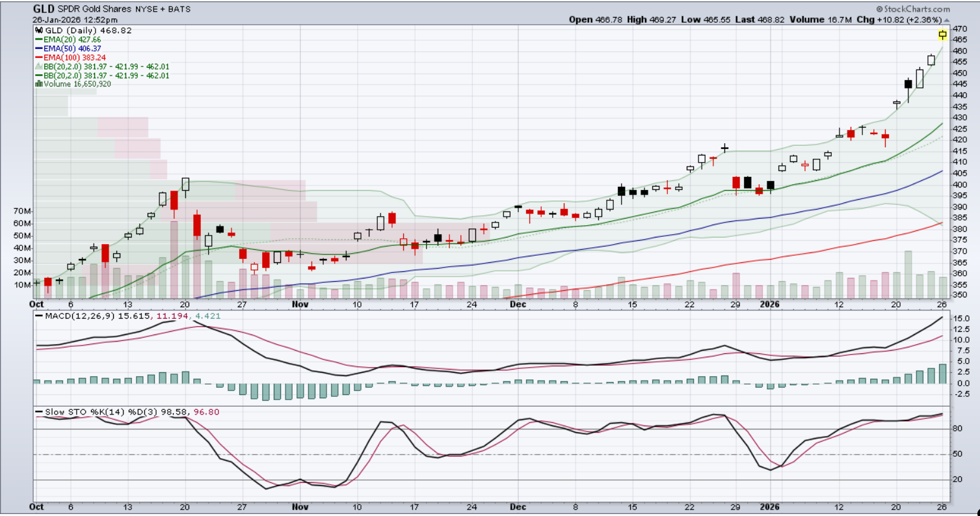
Task: Click the bold GLD ticker symbol
Action: point(44,10)
